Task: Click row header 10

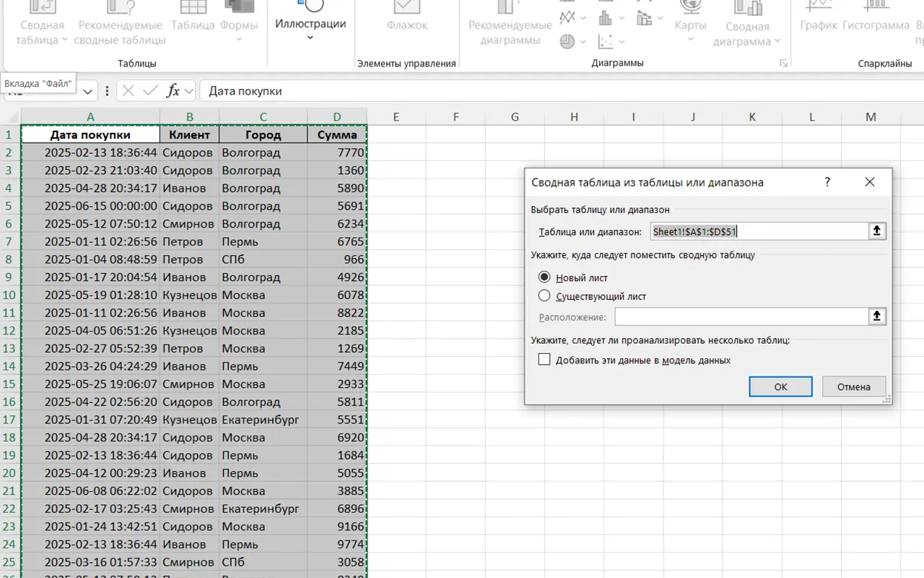Action: (9, 295)
